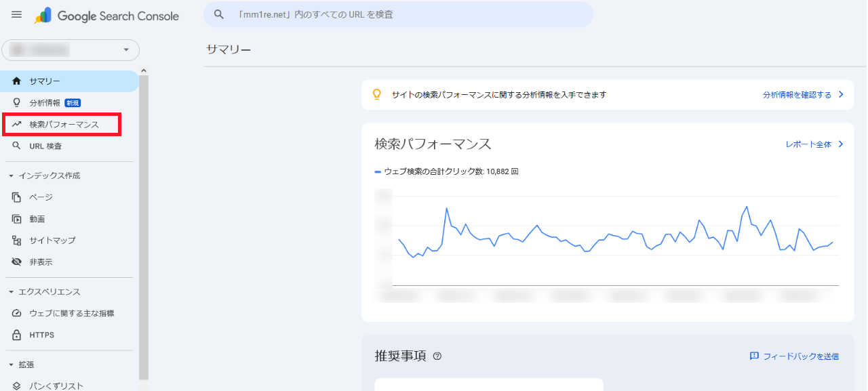Open 動画 video indexing report
The image size is (868, 391).
37,219
